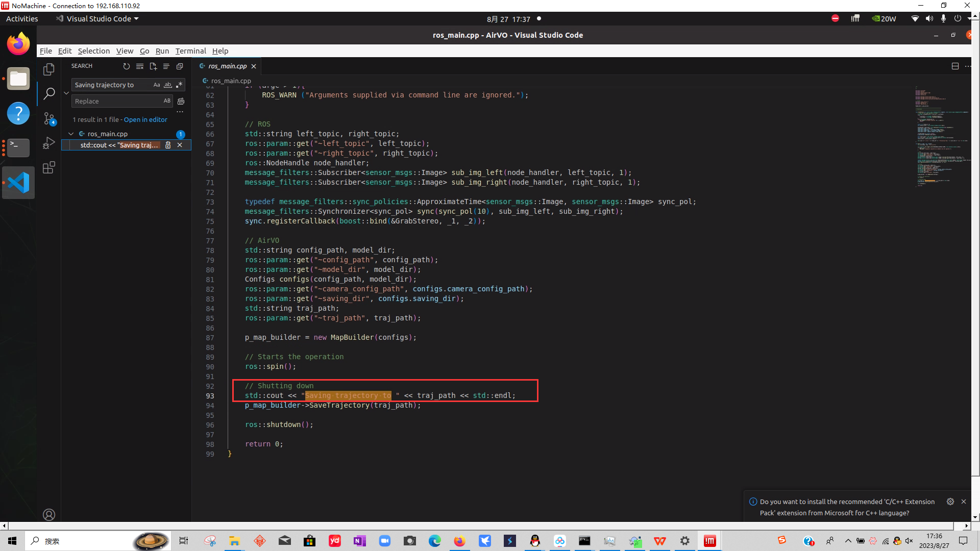The width and height of the screenshot is (980, 551).
Task: Open new search editor
Action: click(x=153, y=66)
